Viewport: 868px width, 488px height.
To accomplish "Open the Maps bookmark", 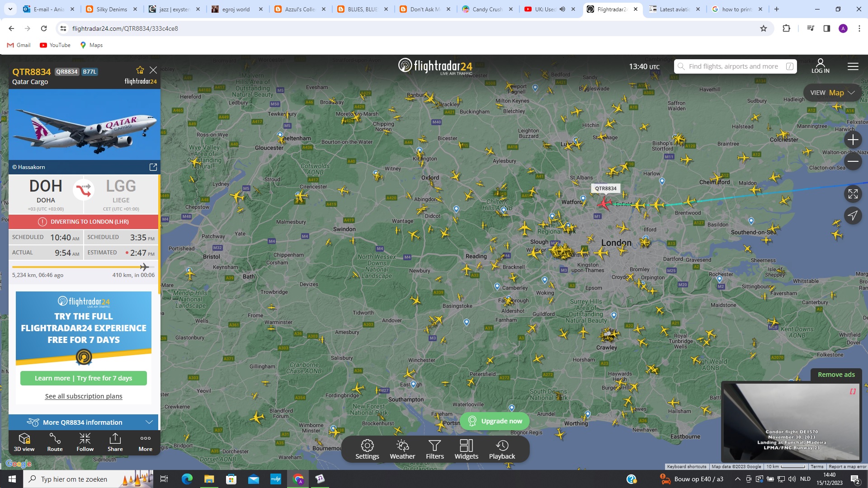I will [91, 45].
